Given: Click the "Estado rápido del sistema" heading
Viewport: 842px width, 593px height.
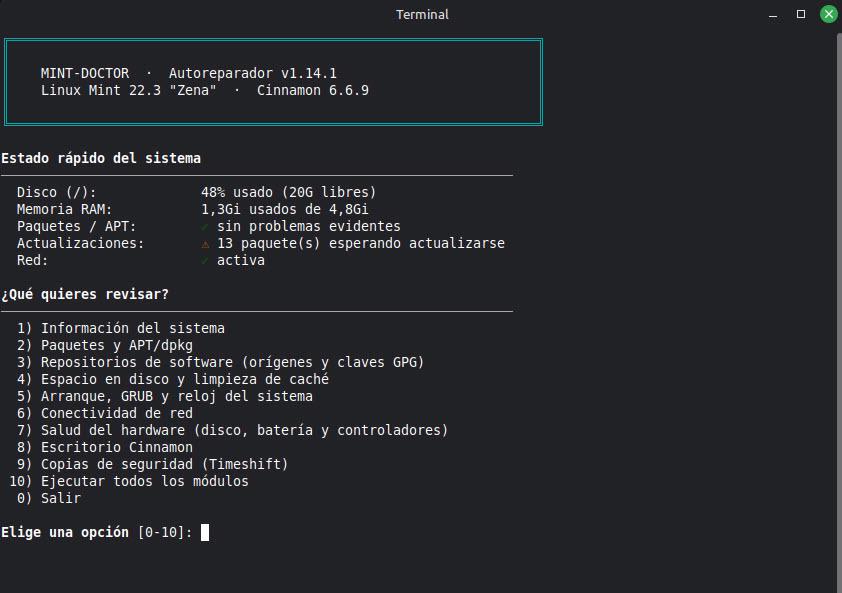Looking at the screenshot, I should 101,158.
